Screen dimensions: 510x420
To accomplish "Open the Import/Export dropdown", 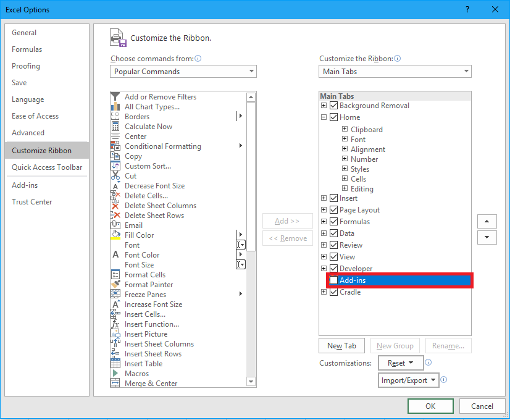I will [409, 380].
